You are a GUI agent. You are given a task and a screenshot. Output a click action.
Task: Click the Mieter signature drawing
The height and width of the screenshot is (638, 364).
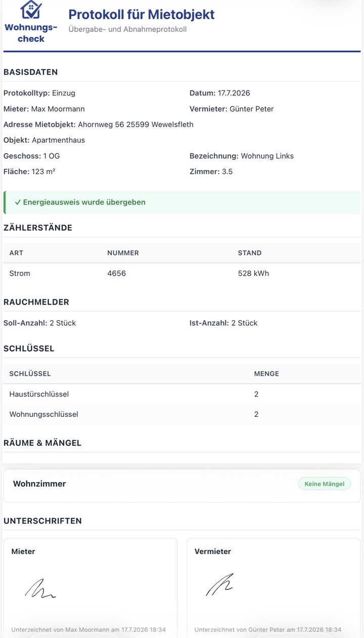[x=40, y=588]
